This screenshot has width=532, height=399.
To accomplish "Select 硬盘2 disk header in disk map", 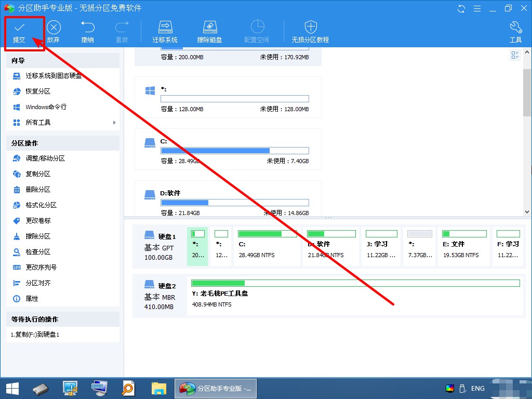I will pyautogui.click(x=160, y=296).
